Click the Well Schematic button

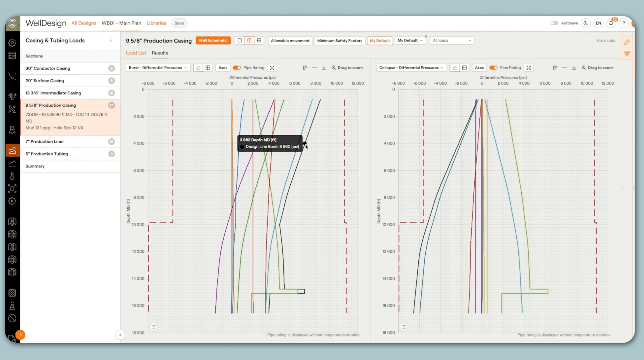click(213, 41)
